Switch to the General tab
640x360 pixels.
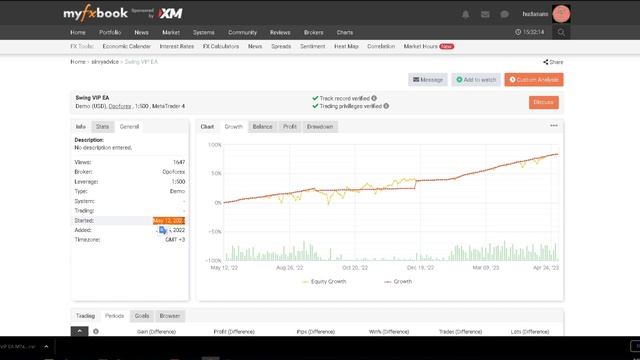(x=129, y=127)
